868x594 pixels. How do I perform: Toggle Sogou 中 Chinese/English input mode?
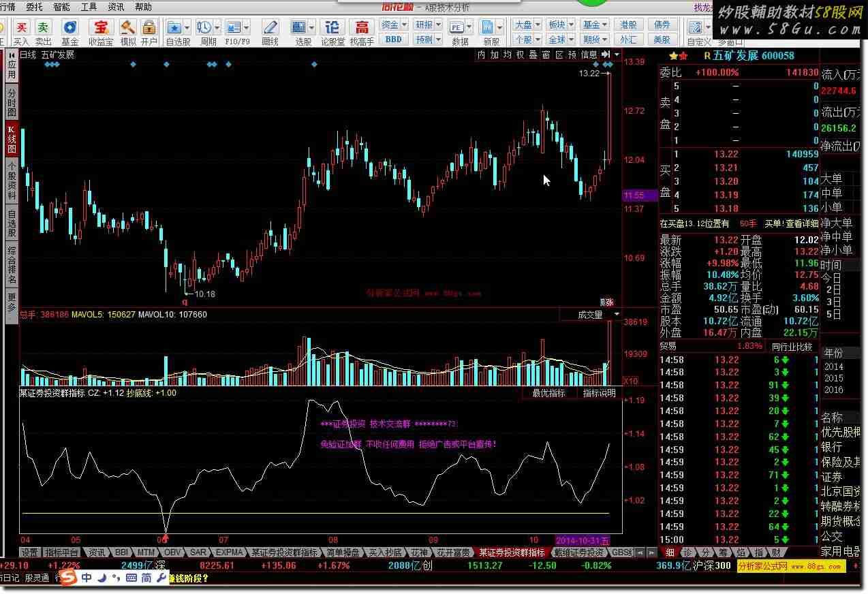click(x=87, y=578)
